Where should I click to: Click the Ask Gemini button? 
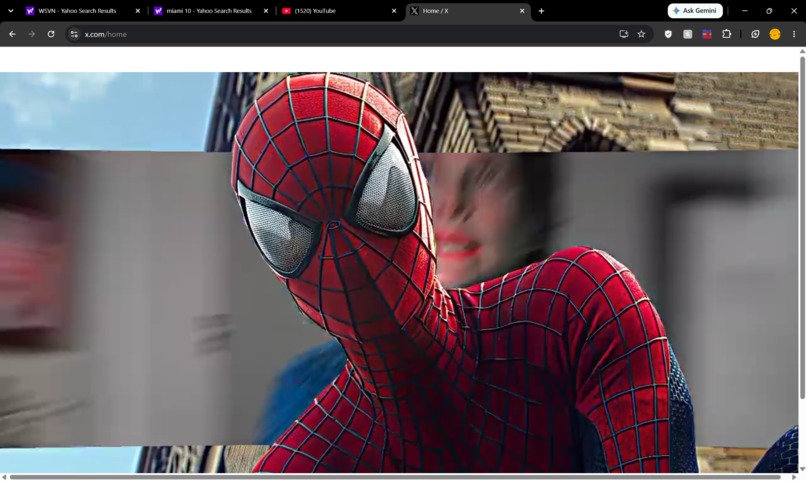click(695, 11)
